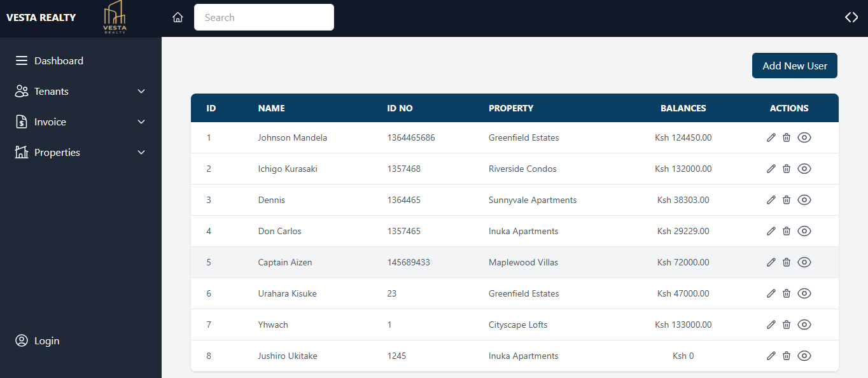Image resolution: width=868 pixels, height=378 pixels.
Task: Click pencil icon for Dennis
Action: [x=771, y=200]
